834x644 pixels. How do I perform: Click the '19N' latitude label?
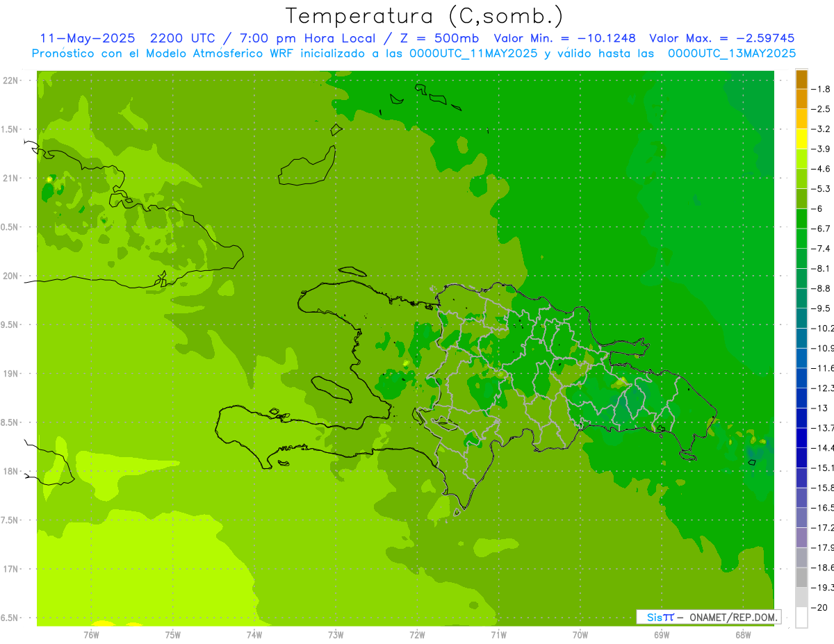pos(11,374)
